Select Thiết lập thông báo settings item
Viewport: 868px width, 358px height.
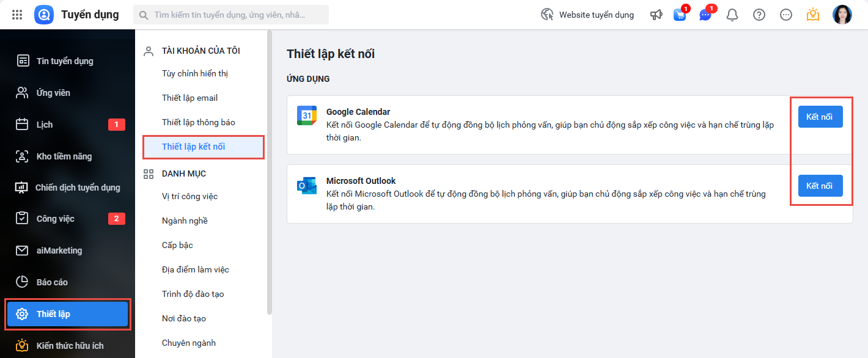click(x=198, y=122)
